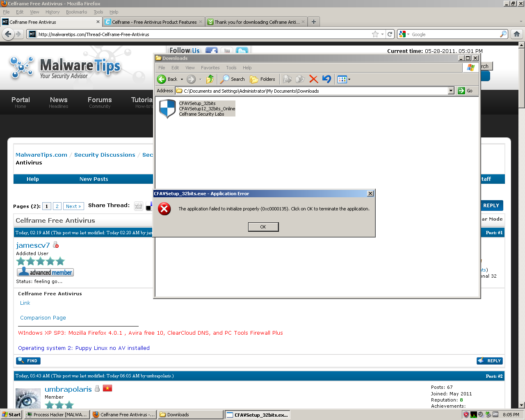Click the share thread icon next to Share Thread
The image size is (525, 420).
point(139,206)
